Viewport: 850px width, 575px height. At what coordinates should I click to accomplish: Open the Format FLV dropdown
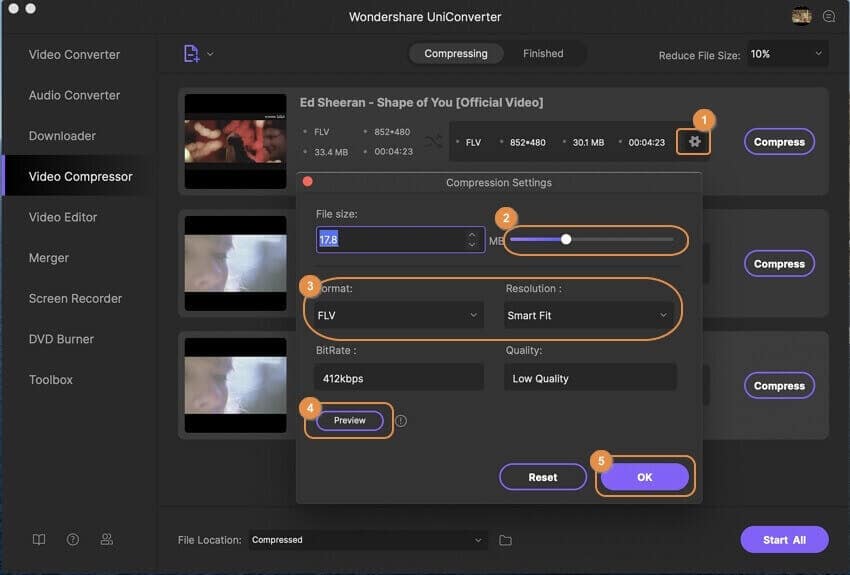click(x=398, y=315)
